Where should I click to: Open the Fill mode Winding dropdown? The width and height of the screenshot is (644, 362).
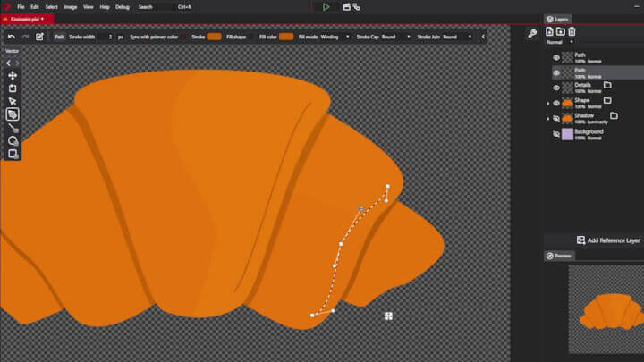(x=335, y=37)
